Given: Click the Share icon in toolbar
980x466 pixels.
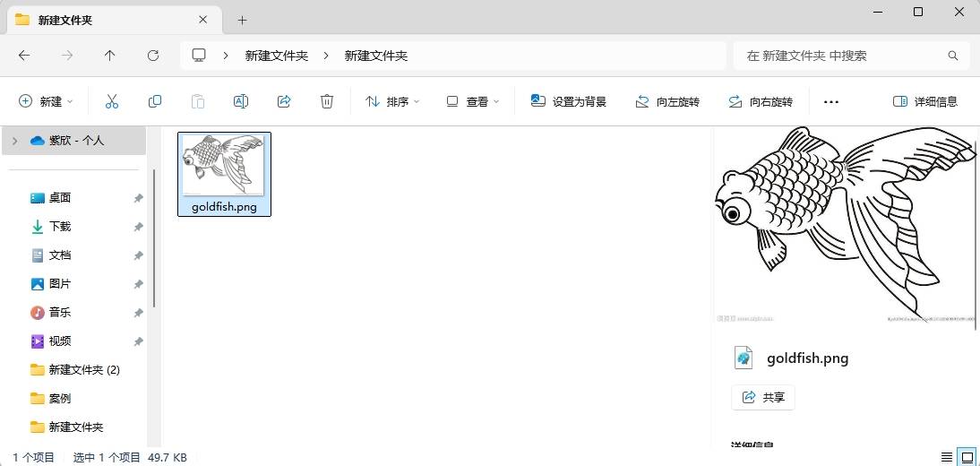Looking at the screenshot, I should coord(284,101).
